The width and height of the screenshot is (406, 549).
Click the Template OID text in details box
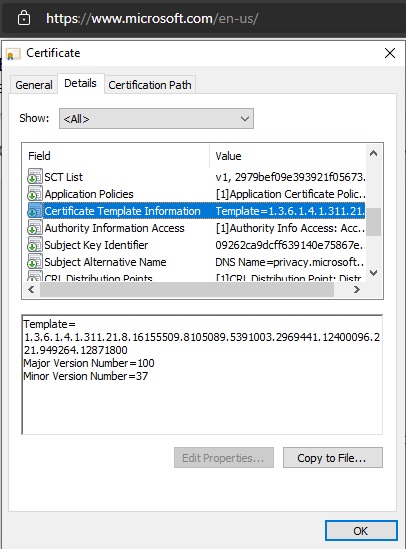pos(202,343)
